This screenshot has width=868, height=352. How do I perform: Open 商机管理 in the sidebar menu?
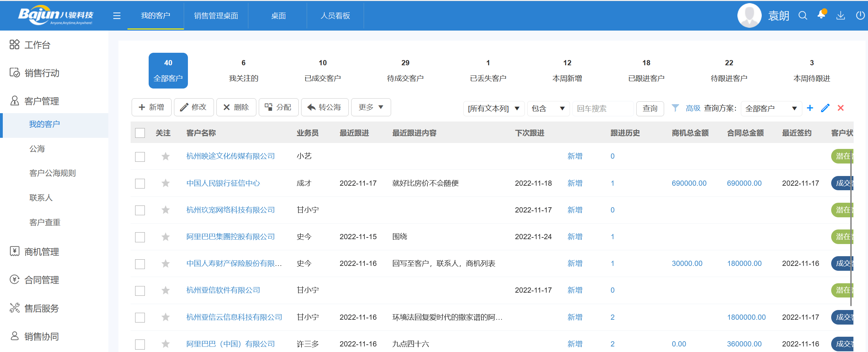tap(41, 252)
